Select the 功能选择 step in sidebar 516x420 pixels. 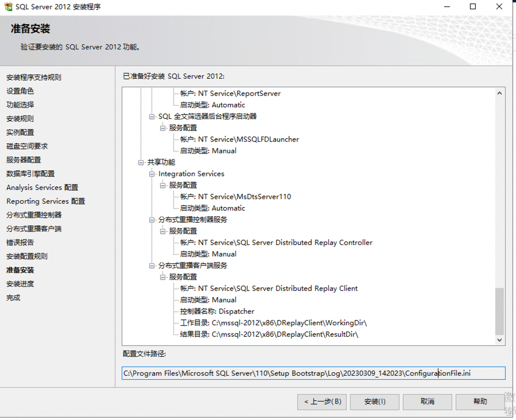pyautogui.click(x=20, y=105)
